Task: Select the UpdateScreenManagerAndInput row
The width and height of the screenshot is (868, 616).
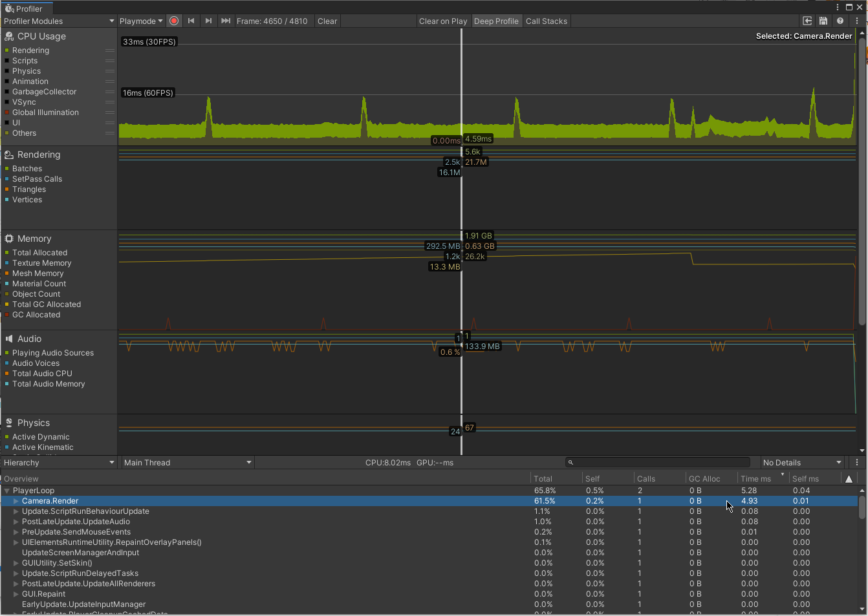Action: (429, 553)
